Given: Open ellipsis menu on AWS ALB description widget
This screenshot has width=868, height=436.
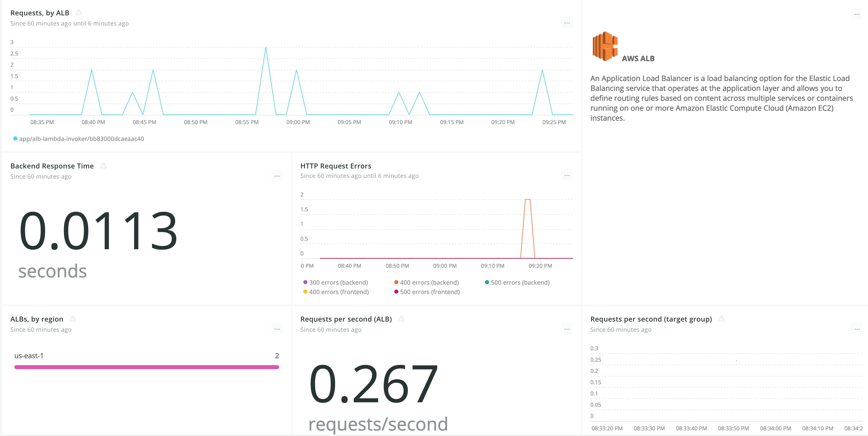Looking at the screenshot, I should tap(857, 14).
